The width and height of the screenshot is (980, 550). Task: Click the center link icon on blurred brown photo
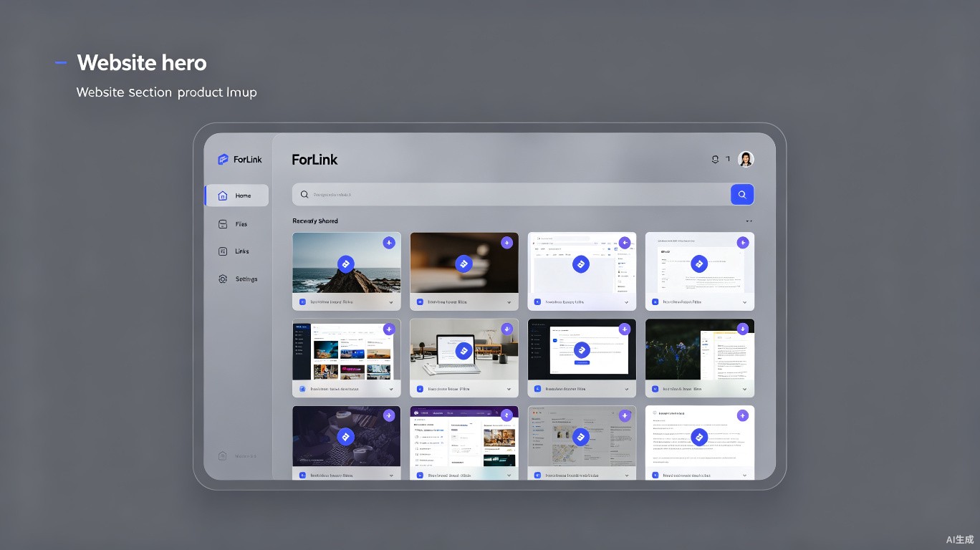tap(463, 264)
